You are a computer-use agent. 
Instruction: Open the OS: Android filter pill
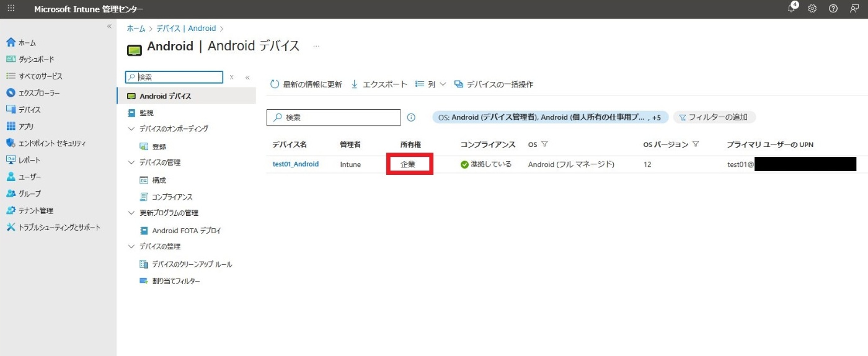click(550, 117)
